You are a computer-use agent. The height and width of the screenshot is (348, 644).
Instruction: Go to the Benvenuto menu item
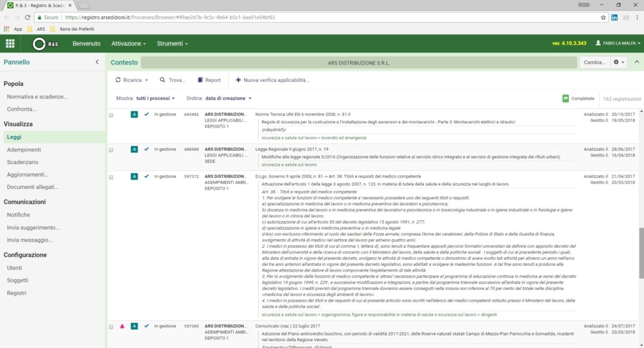click(x=86, y=44)
